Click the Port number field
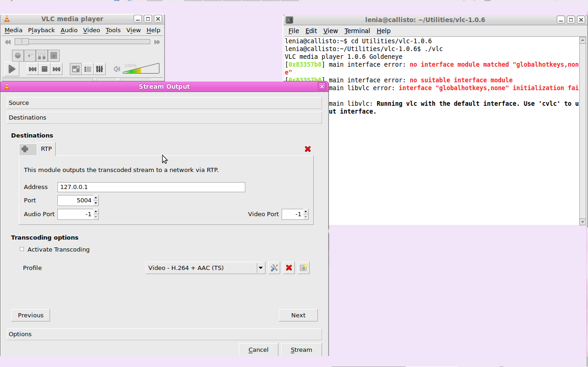 75,201
